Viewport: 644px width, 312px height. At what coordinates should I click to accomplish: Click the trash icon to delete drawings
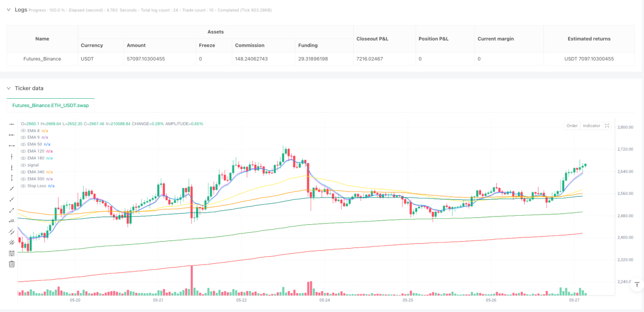point(12,264)
